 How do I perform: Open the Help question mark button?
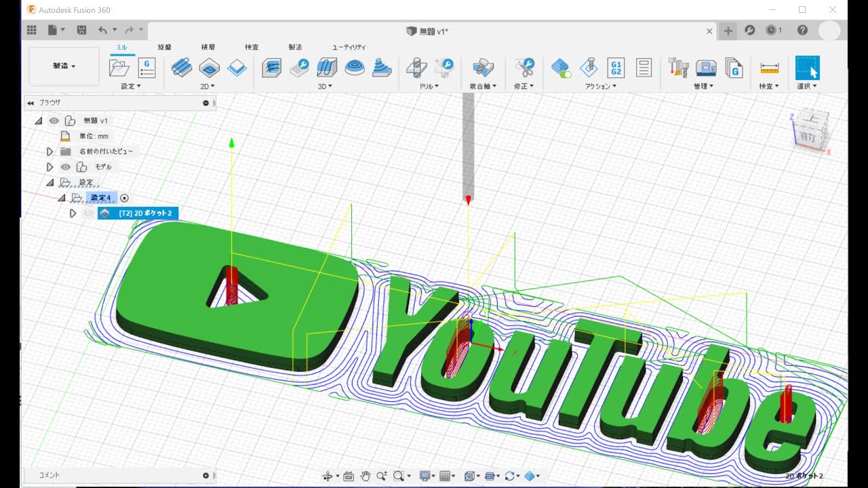coord(802,30)
